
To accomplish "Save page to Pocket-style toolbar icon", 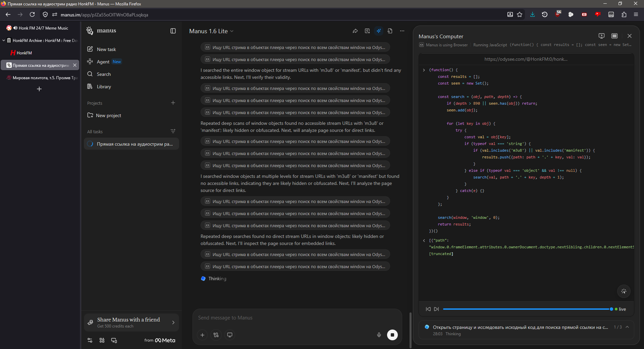I will click(510, 14).
